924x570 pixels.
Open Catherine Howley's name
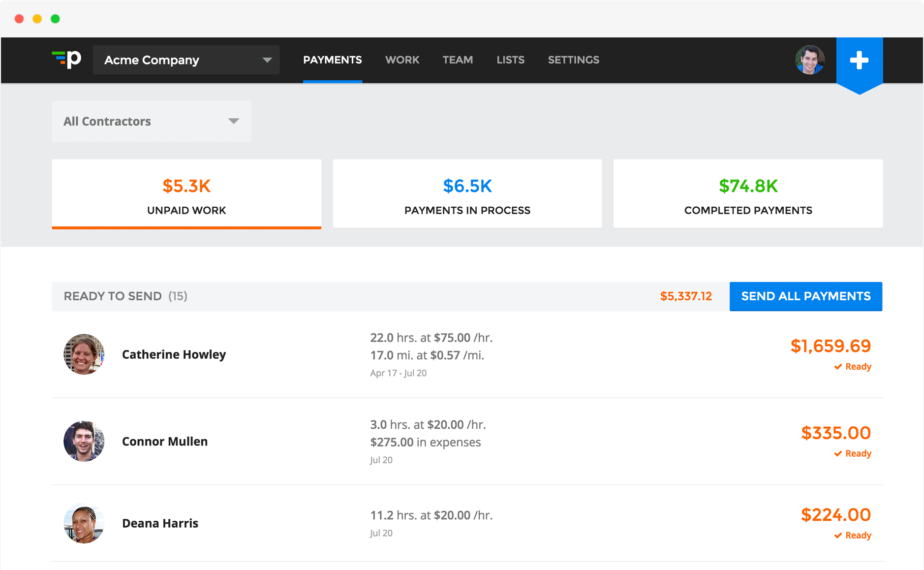pyautogui.click(x=174, y=354)
